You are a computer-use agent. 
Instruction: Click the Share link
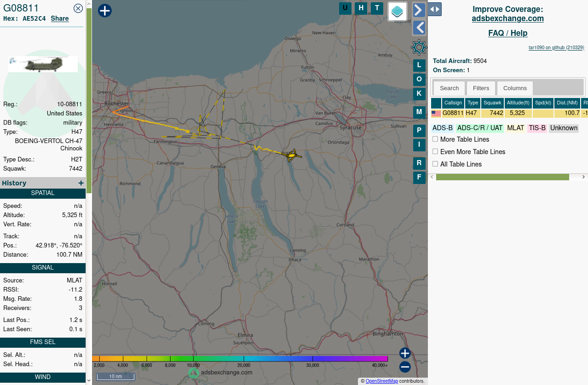pos(60,18)
